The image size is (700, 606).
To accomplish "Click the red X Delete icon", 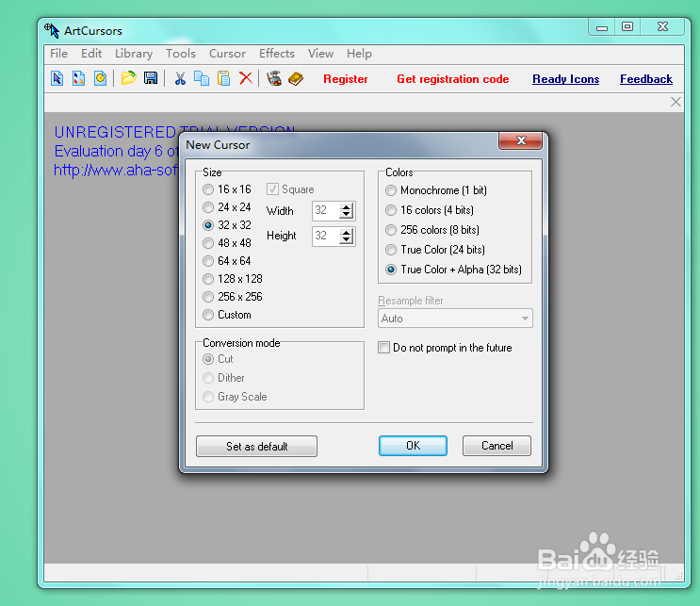I will point(246,78).
